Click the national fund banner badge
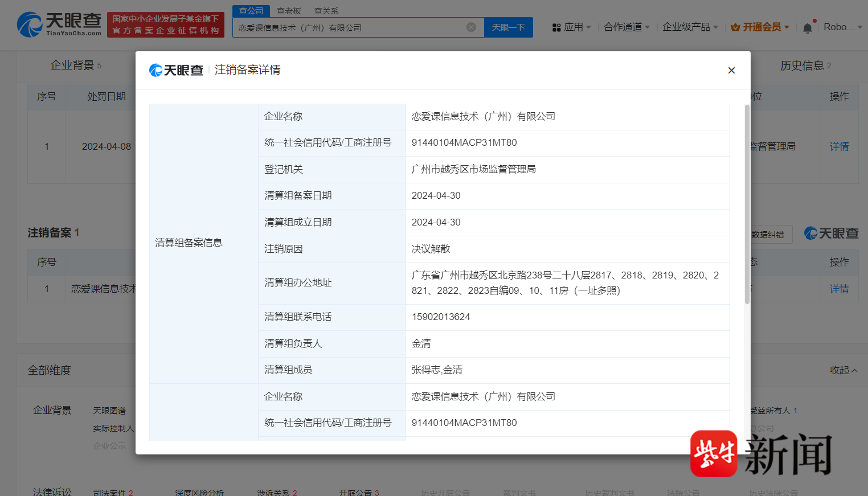 (166, 25)
